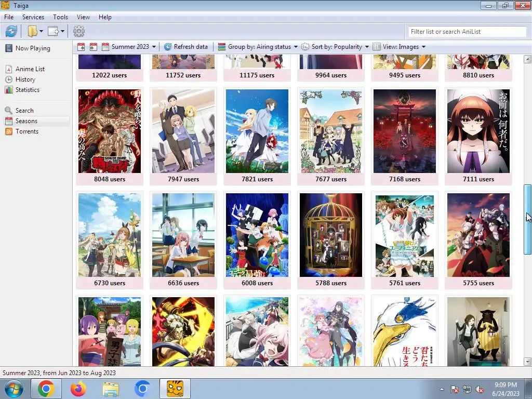Click the status bar season text

pyautogui.click(x=59, y=373)
